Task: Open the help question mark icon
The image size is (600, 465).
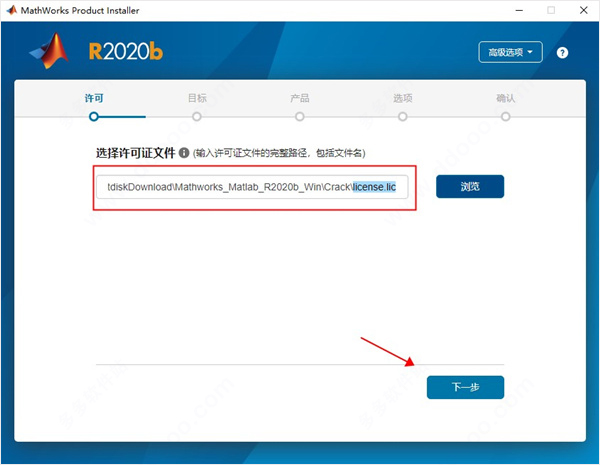Action: [x=562, y=52]
